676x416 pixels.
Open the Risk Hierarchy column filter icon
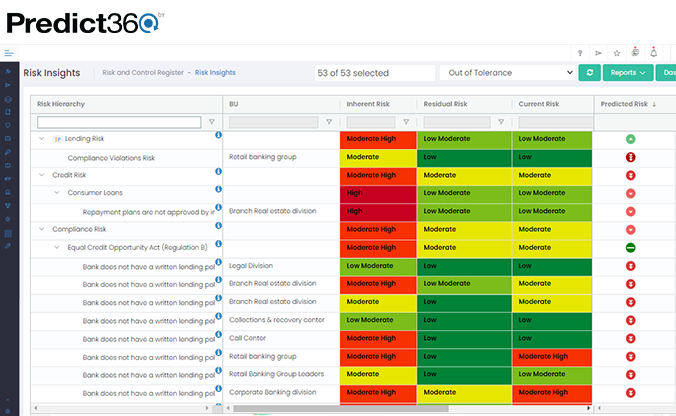pos(212,122)
